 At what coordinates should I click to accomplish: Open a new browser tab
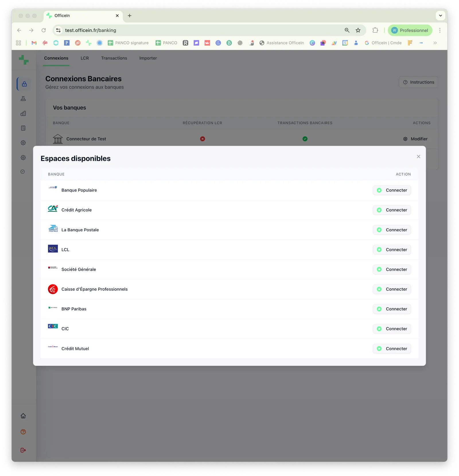[130, 16]
